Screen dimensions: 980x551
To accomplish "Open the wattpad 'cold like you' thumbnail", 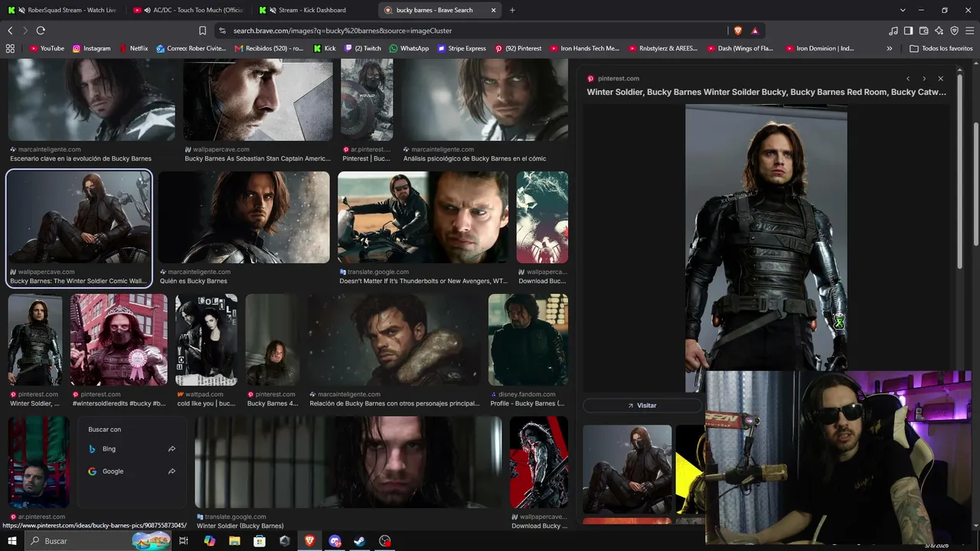I will point(206,340).
